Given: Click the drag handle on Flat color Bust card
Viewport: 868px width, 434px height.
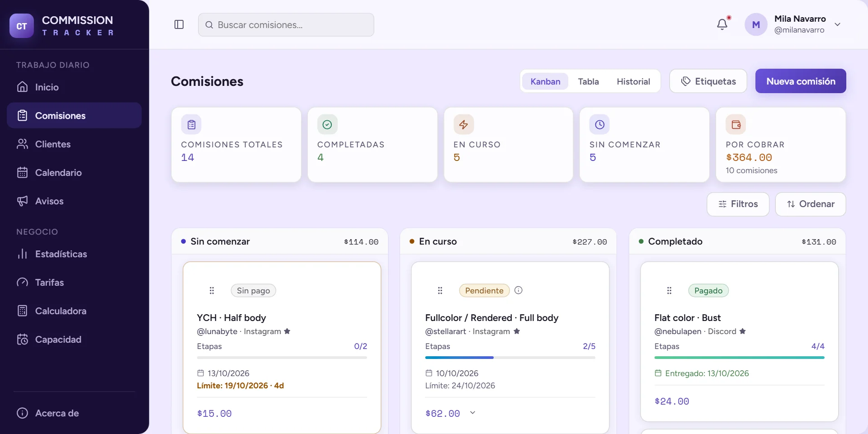Looking at the screenshot, I should pos(669,291).
